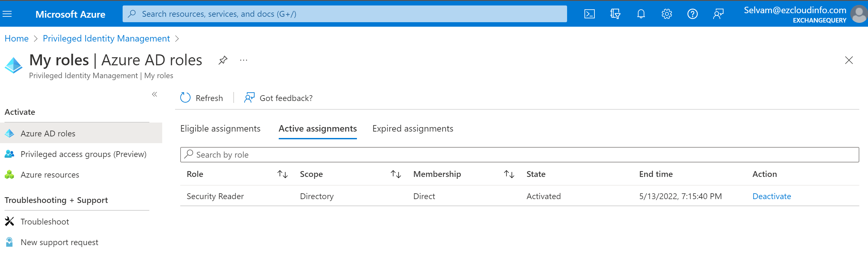Go to Privileged Identity Management breadcrumb

106,39
